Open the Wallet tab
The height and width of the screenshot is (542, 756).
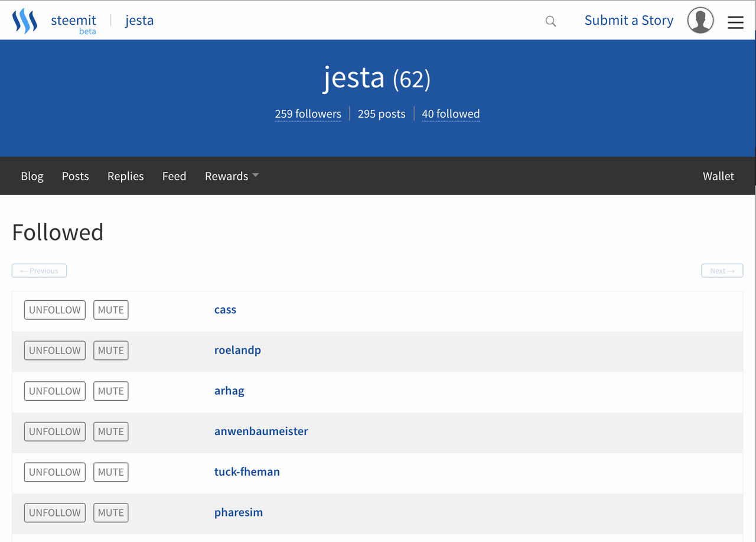[x=718, y=176]
